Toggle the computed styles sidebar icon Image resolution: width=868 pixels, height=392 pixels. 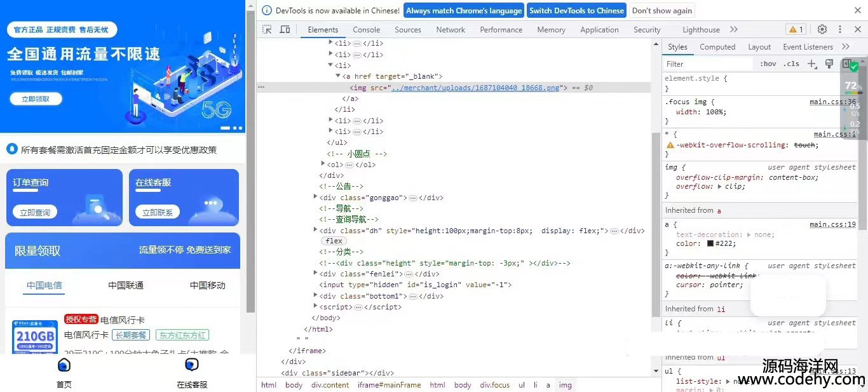(846, 64)
